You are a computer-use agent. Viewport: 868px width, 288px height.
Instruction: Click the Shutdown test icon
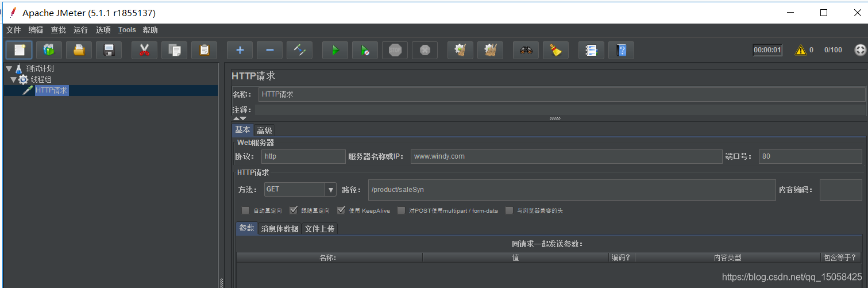pyautogui.click(x=425, y=50)
